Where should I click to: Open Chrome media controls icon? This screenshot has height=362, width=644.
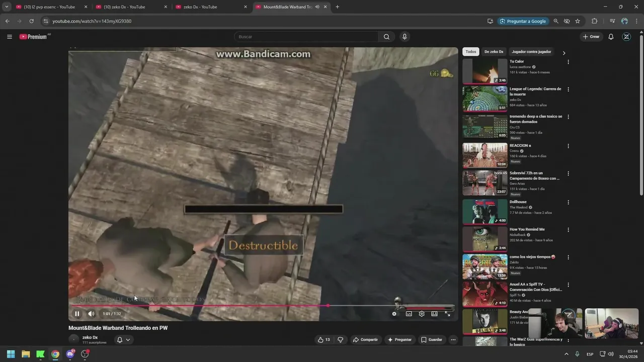pos(612,21)
